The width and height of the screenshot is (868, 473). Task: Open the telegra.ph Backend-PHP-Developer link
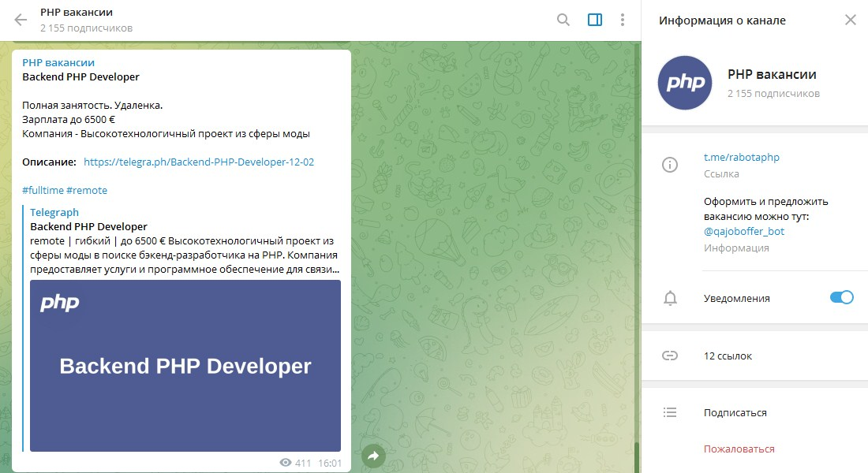(x=199, y=162)
